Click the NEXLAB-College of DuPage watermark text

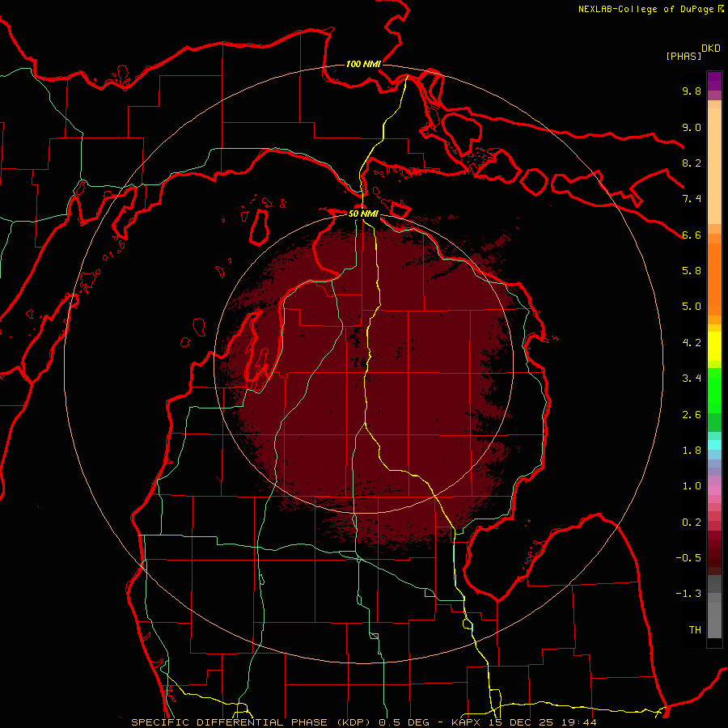645,9
